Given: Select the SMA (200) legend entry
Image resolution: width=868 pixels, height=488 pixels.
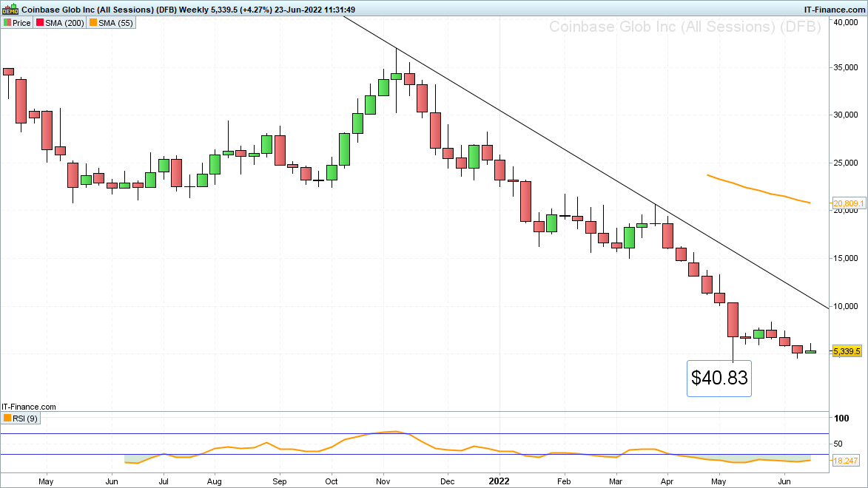Looking at the screenshot, I should pos(60,23).
